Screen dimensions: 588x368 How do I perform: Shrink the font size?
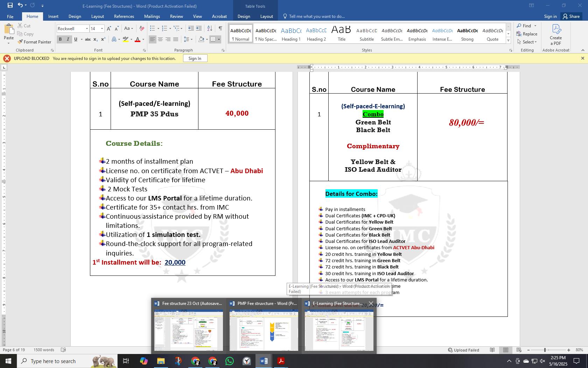point(117,28)
